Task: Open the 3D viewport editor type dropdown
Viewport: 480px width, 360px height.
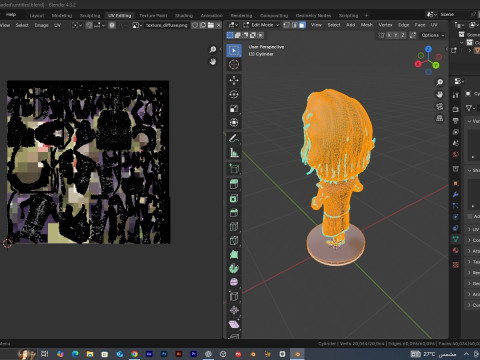Action: pos(233,25)
